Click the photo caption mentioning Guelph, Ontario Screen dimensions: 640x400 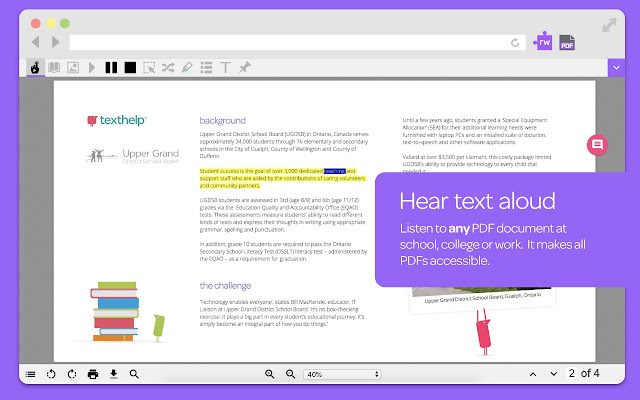[x=482, y=298]
